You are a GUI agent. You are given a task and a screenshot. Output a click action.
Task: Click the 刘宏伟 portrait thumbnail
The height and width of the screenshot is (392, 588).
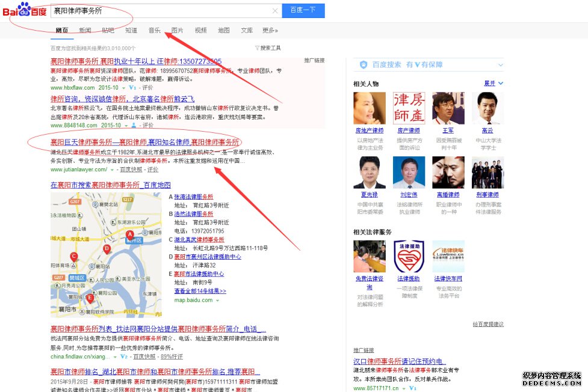(x=409, y=173)
